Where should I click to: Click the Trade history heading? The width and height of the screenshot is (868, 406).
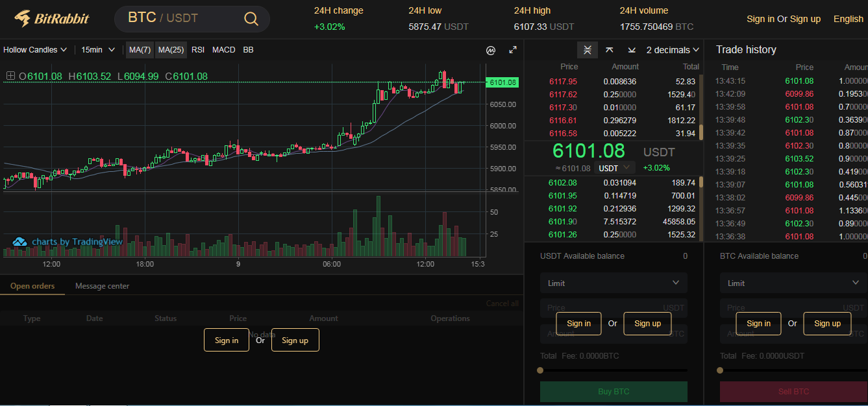click(746, 50)
